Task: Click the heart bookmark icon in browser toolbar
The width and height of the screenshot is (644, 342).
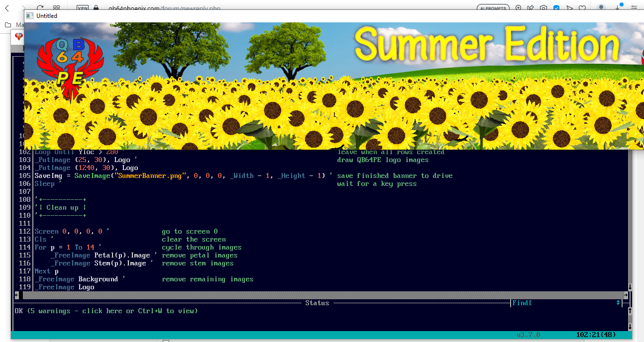Action: (x=582, y=8)
